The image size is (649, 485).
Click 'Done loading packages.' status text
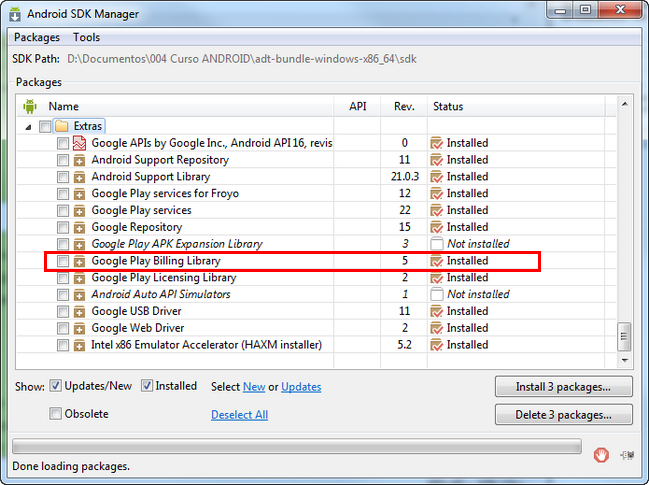[x=71, y=466]
